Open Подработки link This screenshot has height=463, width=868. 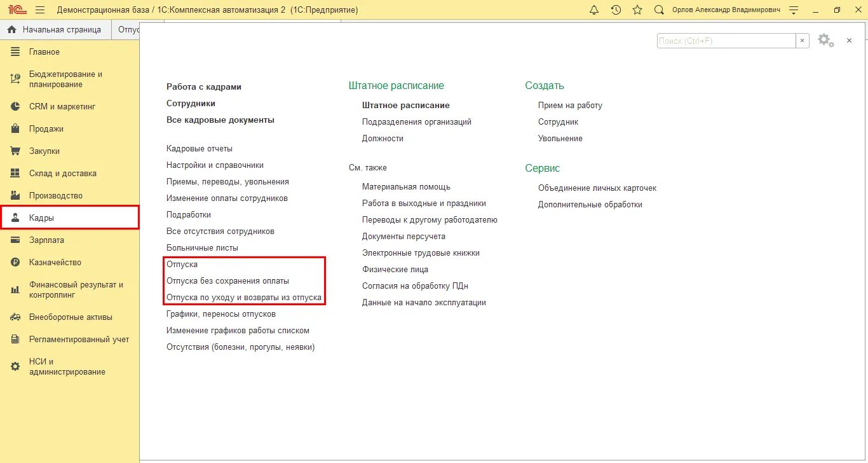[x=189, y=214]
